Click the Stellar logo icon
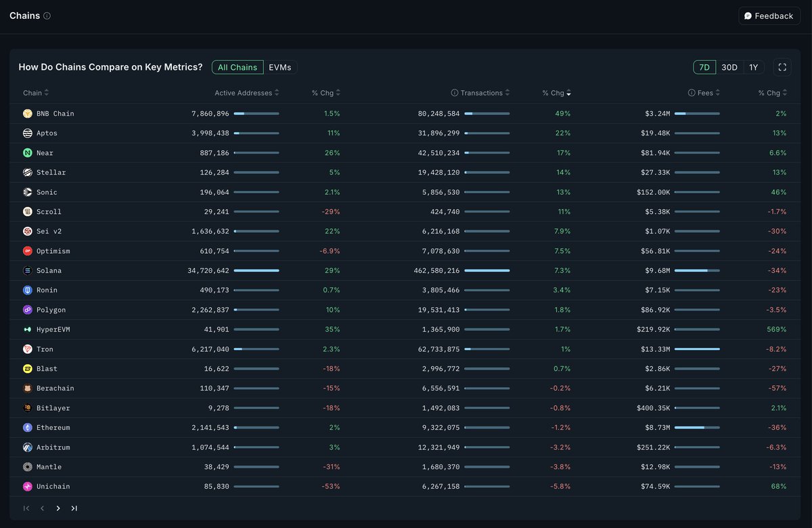 click(28, 173)
